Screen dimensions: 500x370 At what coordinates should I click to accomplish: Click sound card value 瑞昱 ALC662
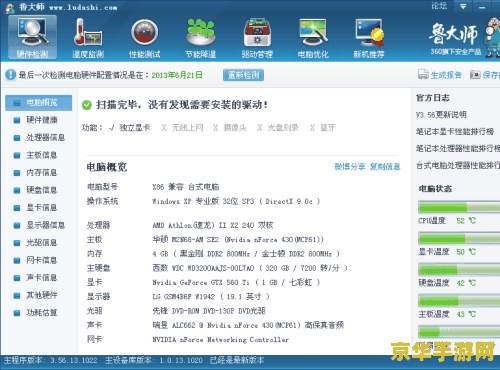248,325
